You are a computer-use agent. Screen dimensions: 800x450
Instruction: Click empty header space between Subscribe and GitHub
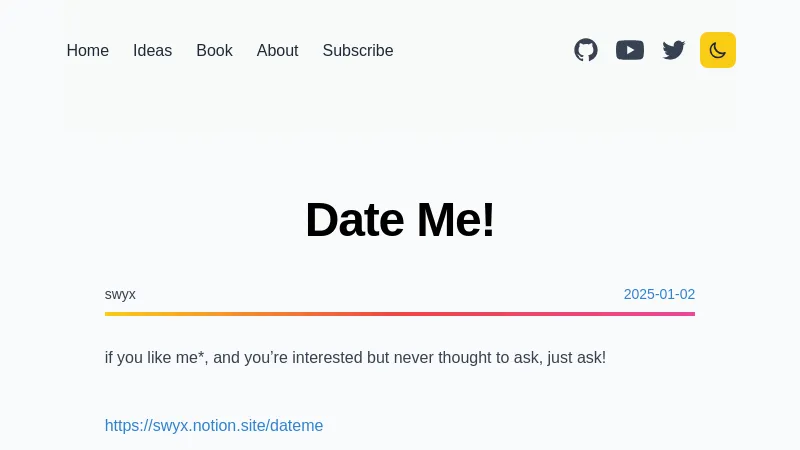(x=480, y=51)
